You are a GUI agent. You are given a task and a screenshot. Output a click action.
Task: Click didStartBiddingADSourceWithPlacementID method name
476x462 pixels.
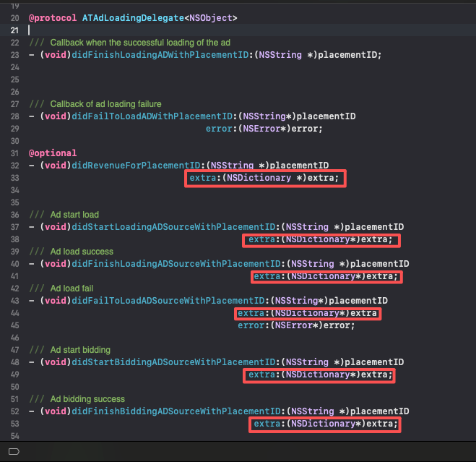pyautogui.click(x=173, y=362)
